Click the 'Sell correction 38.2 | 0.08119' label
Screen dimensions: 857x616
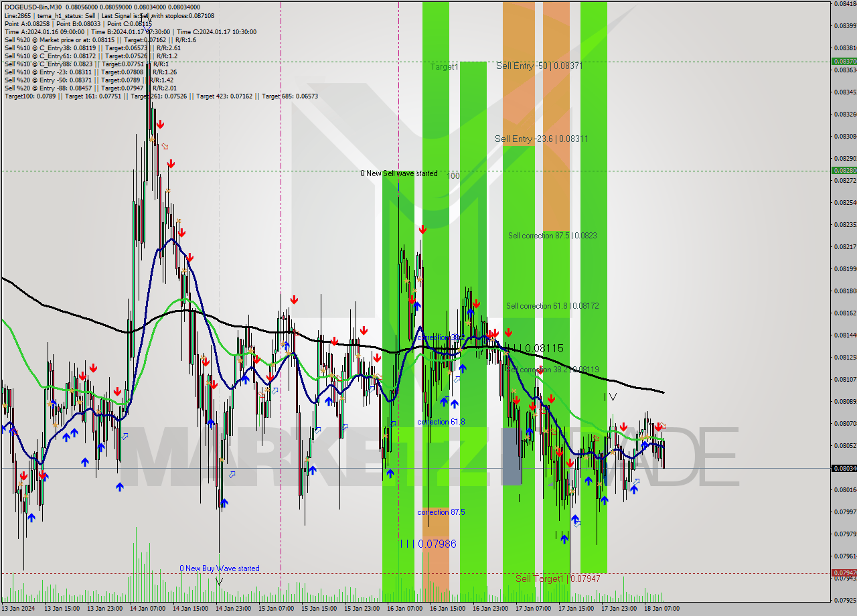[x=552, y=370]
